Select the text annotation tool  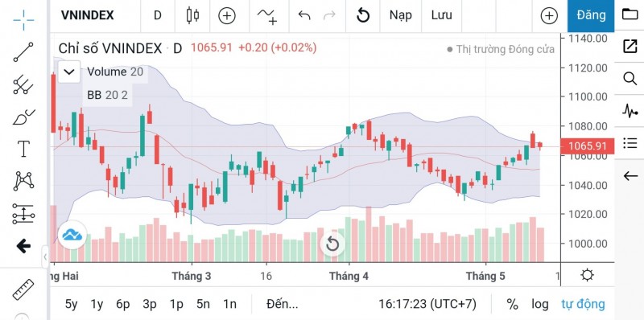23,149
